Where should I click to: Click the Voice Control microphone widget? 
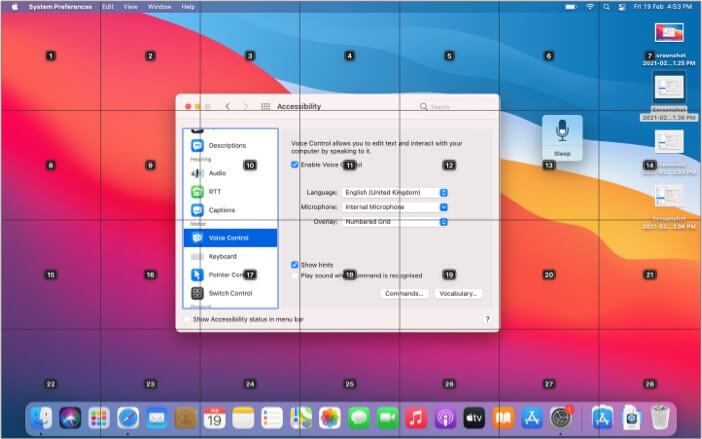click(x=562, y=137)
